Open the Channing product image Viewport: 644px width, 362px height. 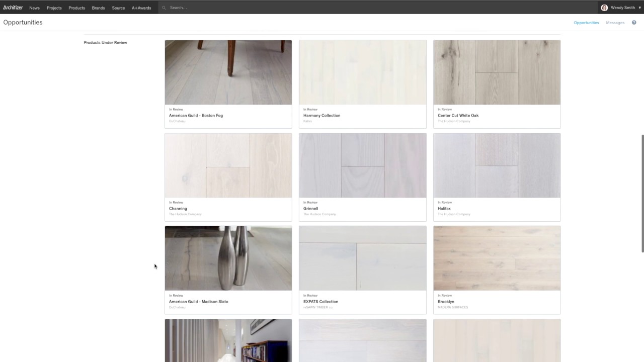228,165
